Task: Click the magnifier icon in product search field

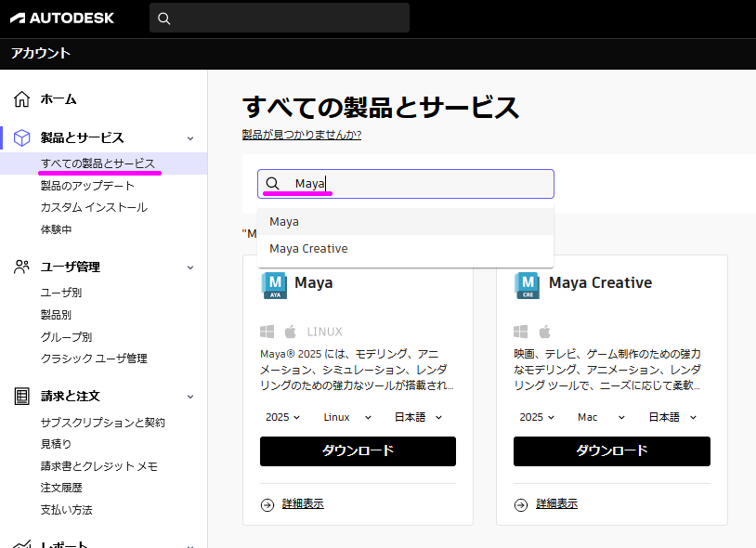Action: pyautogui.click(x=272, y=184)
